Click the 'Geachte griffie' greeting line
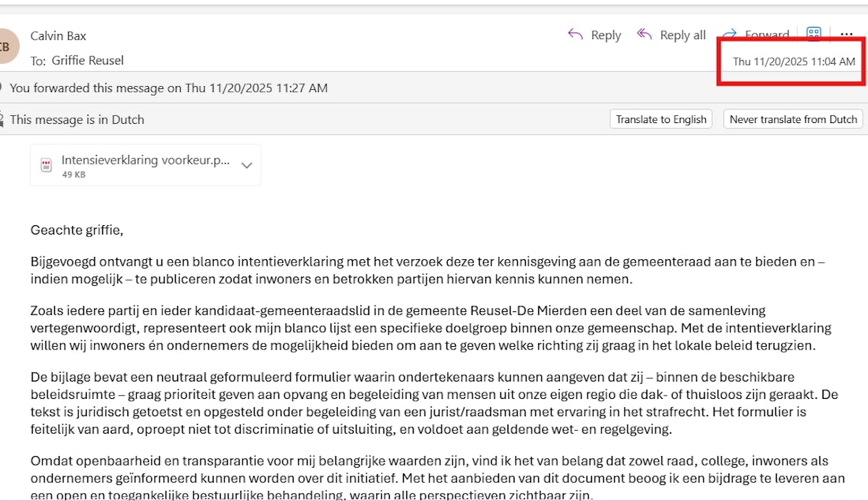 (x=77, y=230)
